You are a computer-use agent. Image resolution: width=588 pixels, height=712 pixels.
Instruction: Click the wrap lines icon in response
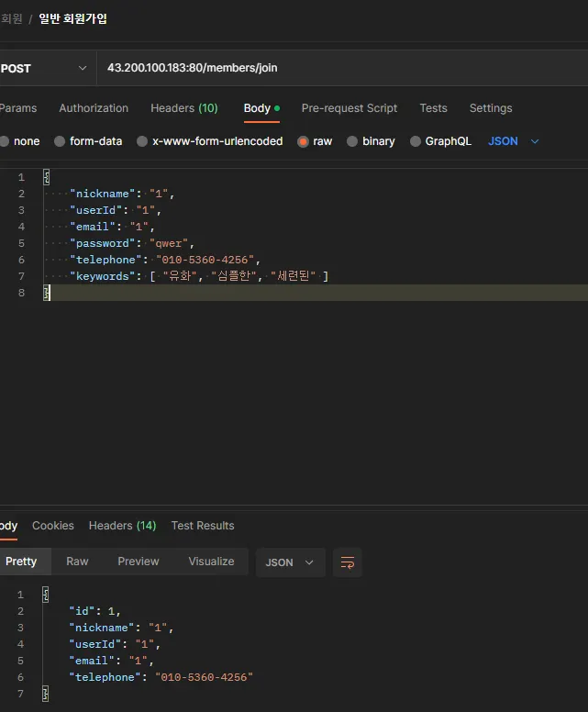pyautogui.click(x=348, y=562)
